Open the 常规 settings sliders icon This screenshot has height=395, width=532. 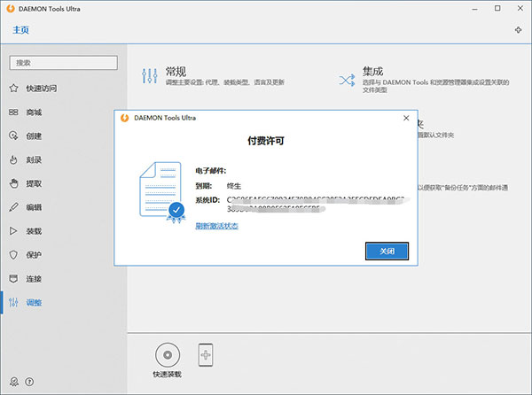point(150,75)
